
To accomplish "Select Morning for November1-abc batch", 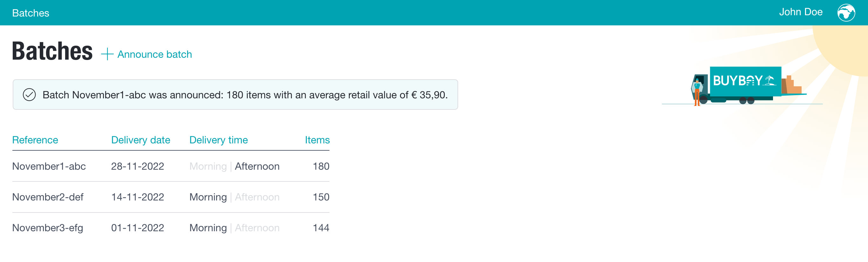I will coord(208,166).
